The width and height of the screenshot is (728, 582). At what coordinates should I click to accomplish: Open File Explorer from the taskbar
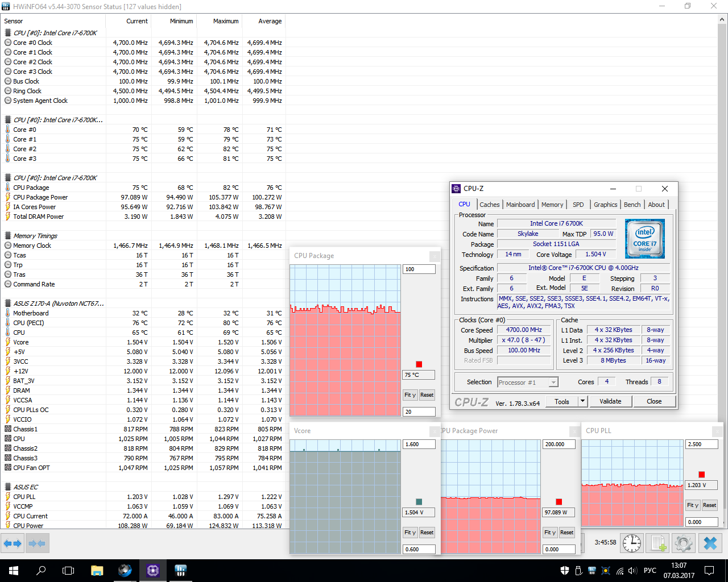coord(97,571)
